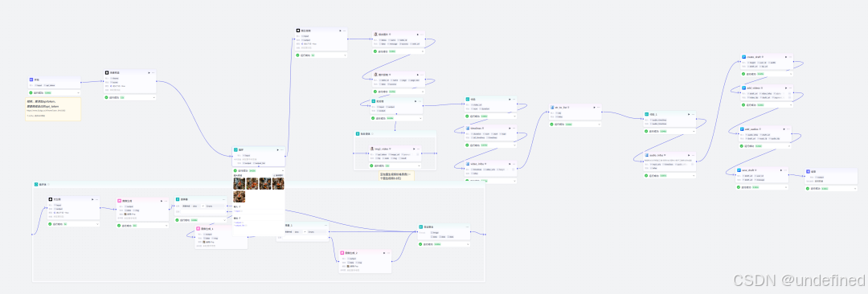
Task: Run the create_draft node with its play icon
Action: click(785, 56)
